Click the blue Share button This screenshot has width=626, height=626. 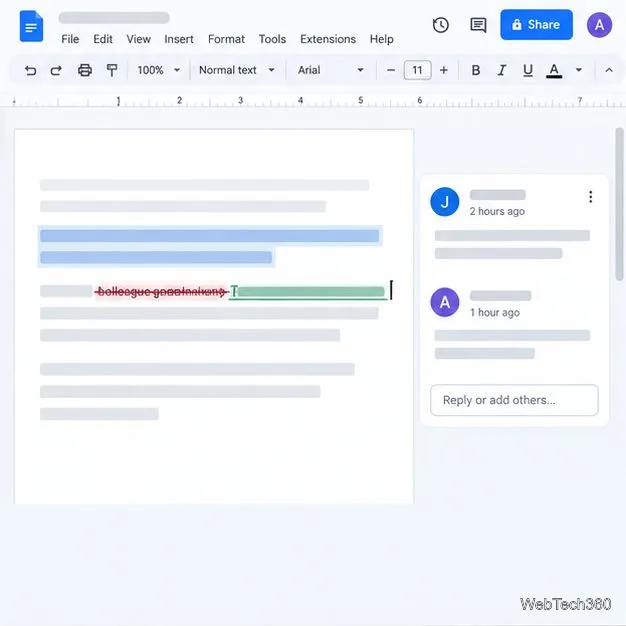[x=536, y=25]
